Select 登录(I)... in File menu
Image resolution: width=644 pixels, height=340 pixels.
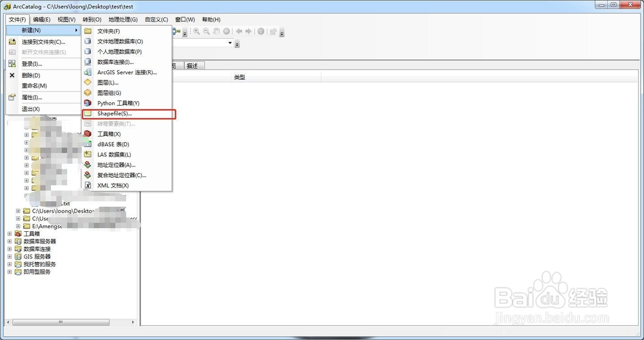(44, 64)
